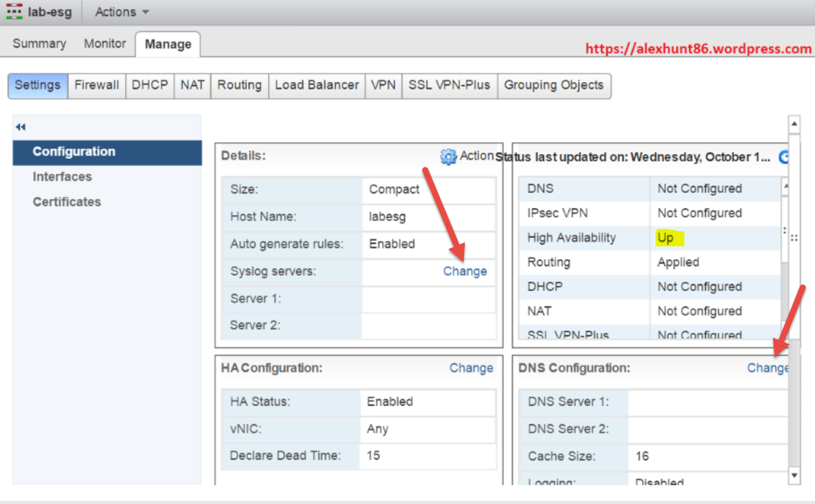
Task: Switch to the SSL VPN-Plus tab
Action: point(449,85)
